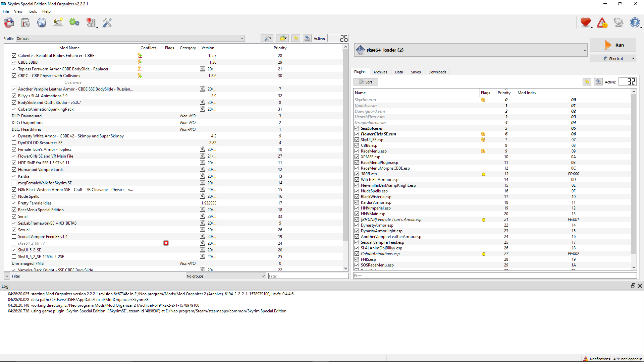Click the red heart Endorse icon
Viewport: 644px width, 362px height.
(585, 22)
